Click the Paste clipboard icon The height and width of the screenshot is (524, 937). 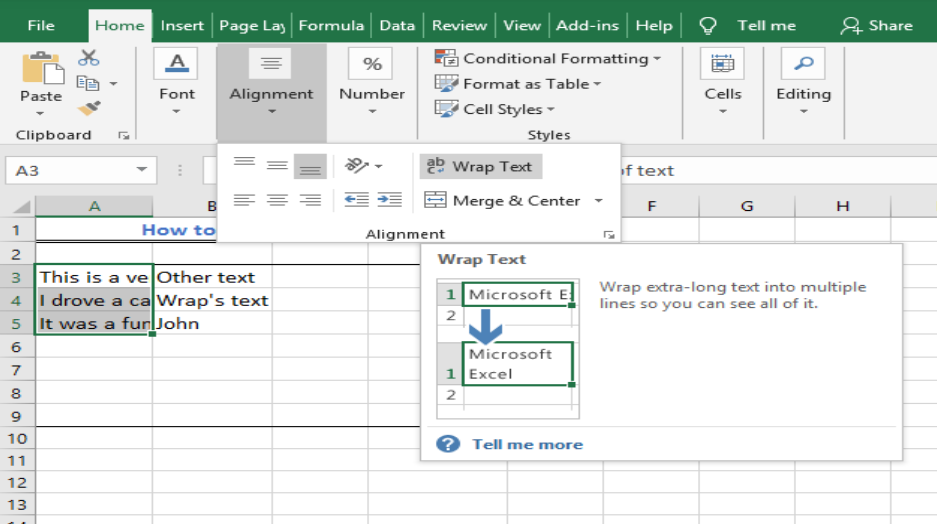tap(42, 68)
